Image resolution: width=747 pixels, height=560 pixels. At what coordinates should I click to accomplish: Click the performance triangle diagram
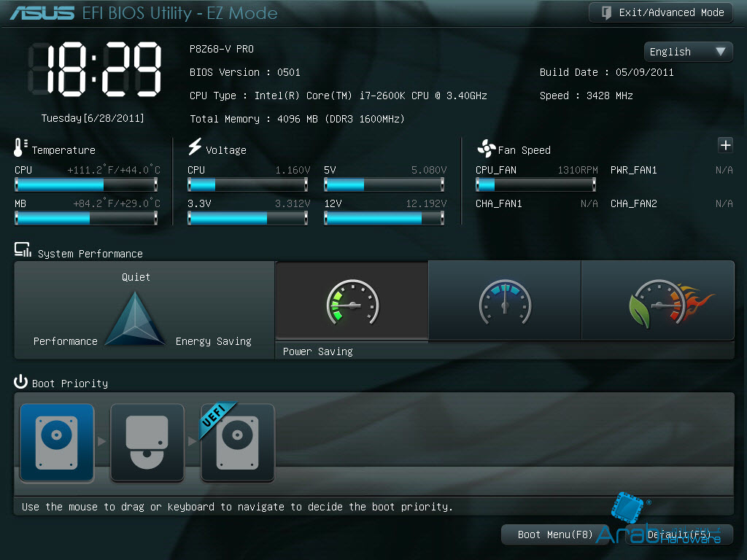pyautogui.click(x=135, y=319)
